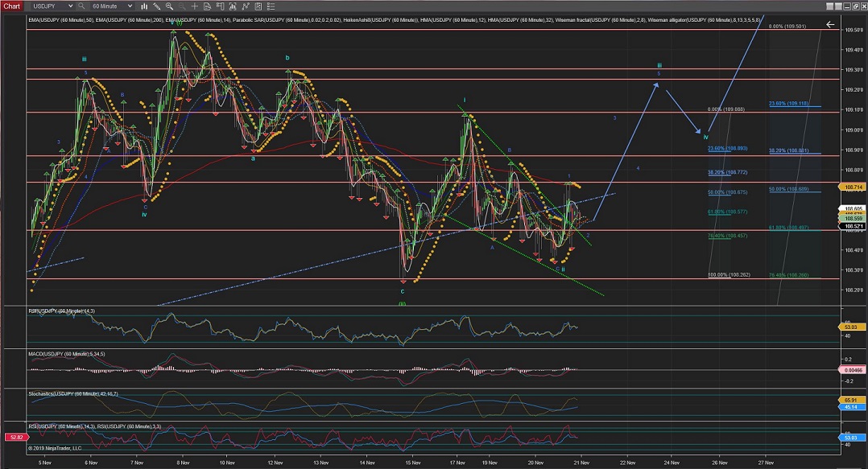Click the zoom in magnifier icon
868x469 pixels.
click(169, 6)
